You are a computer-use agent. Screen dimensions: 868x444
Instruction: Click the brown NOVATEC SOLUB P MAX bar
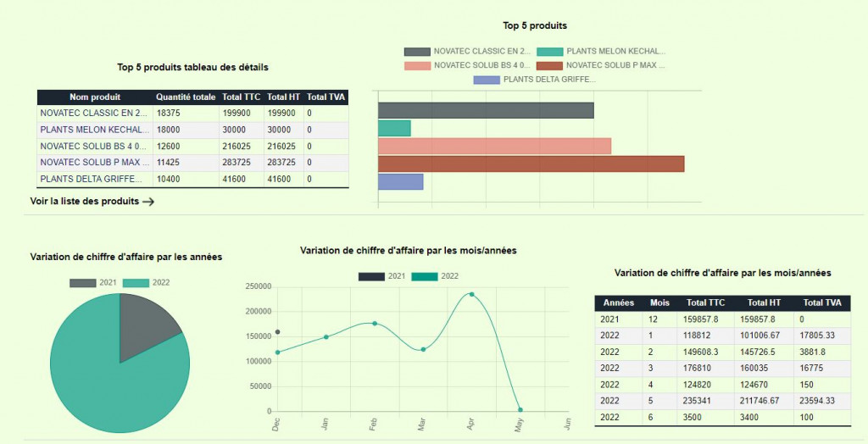[x=531, y=164]
